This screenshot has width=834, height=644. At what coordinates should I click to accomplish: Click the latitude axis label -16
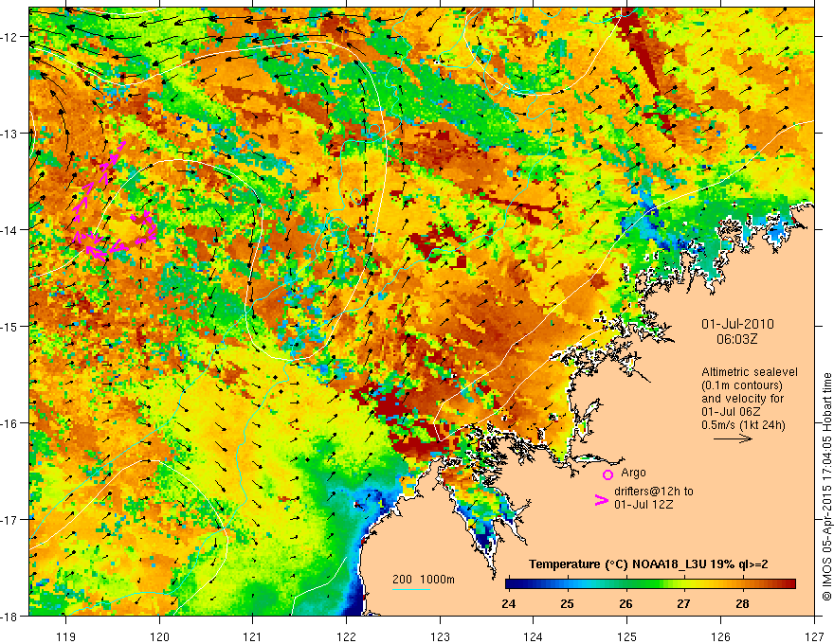tap(9, 423)
